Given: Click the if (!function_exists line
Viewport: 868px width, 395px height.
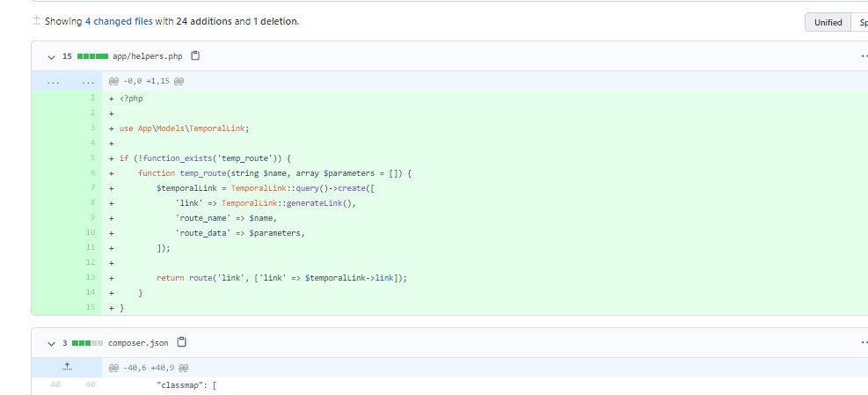Looking at the screenshot, I should [x=205, y=157].
